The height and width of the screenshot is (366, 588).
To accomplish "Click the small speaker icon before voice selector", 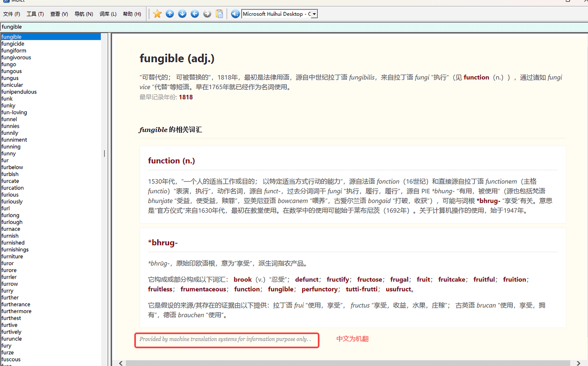I will pyautogui.click(x=235, y=14).
